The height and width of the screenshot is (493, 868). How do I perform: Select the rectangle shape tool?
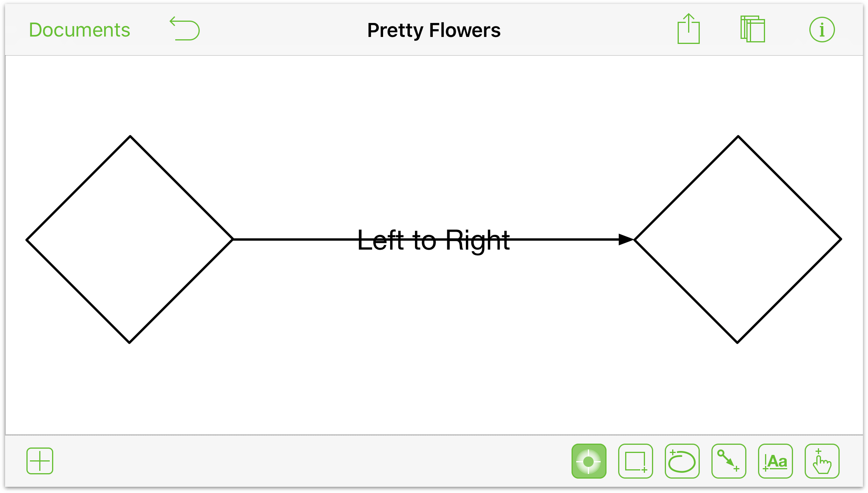[x=634, y=460]
